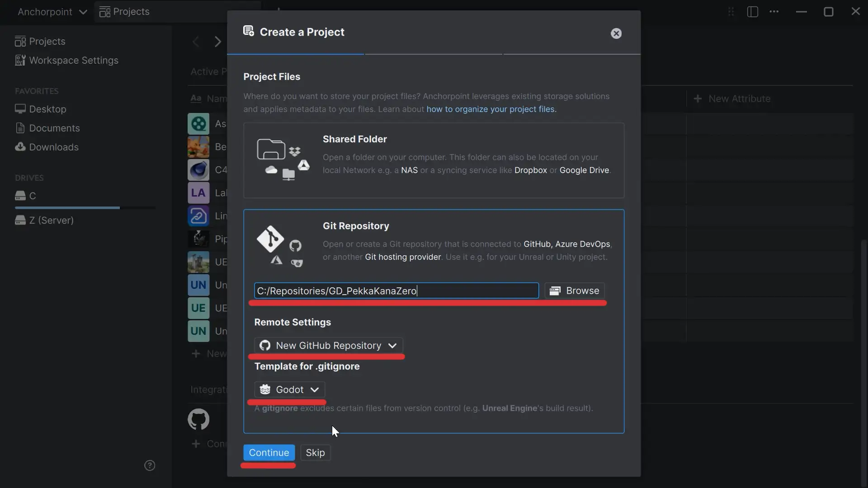Open the more options menu in the titlebar

[x=774, y=12]
